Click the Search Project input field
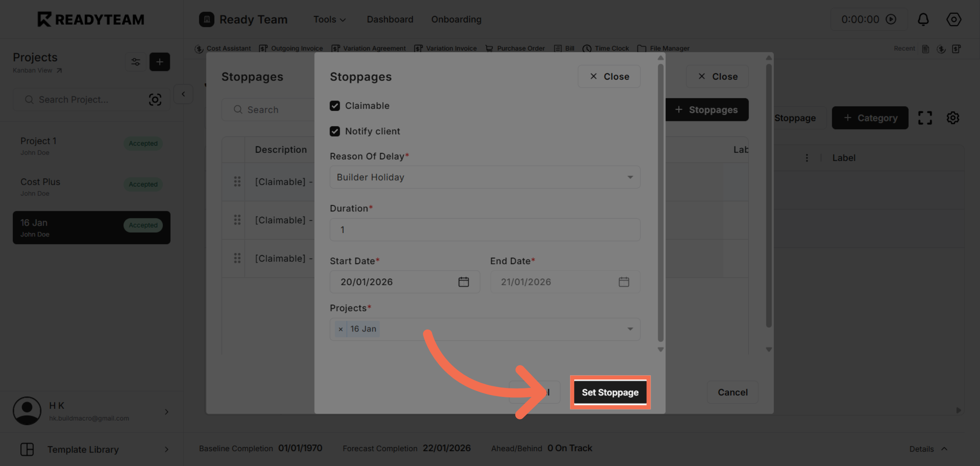 [x=82, y=99]
